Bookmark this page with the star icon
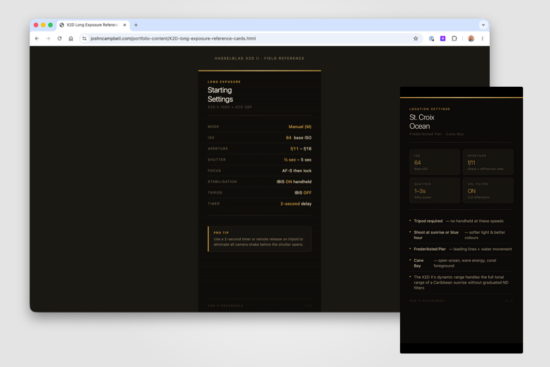The width and height of the screenshot is (550, 367). pos(416,39)
